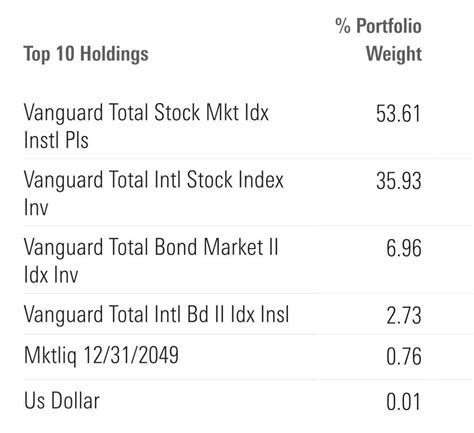The image size is (474, 433).
Task: Click the 'Inv' line under Intl Stock Index
Action: 36,207
